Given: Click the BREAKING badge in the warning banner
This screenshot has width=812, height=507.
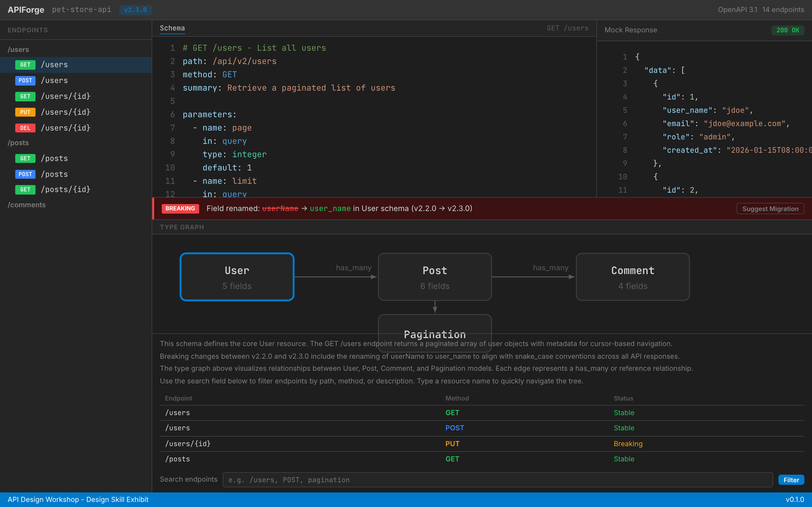Looking at the screenshot, I should point(180,208).
